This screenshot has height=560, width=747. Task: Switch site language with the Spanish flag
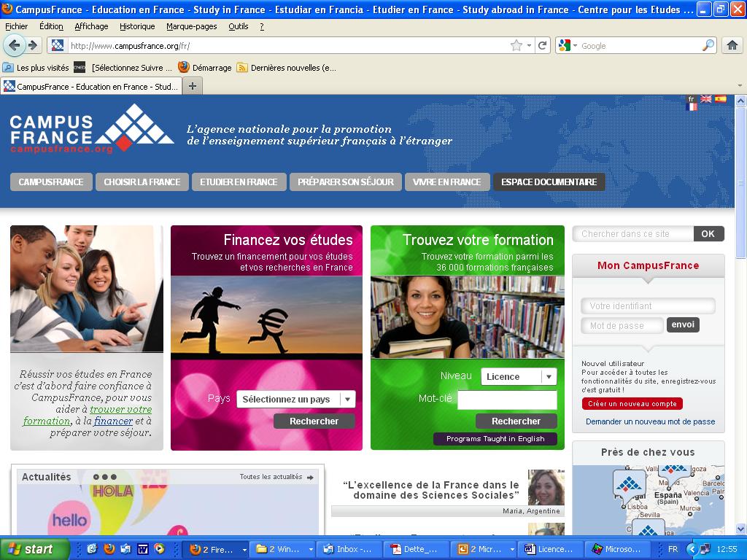coord(720,99)
